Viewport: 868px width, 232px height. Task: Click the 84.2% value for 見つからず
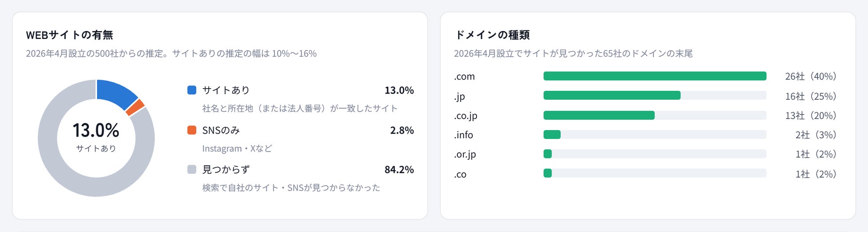(399, 170)
